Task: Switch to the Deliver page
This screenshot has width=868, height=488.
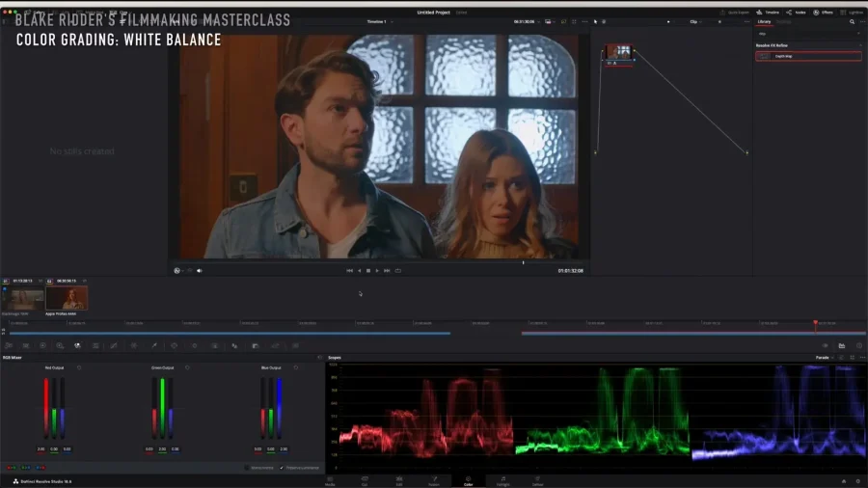Action: click(537, 481)
